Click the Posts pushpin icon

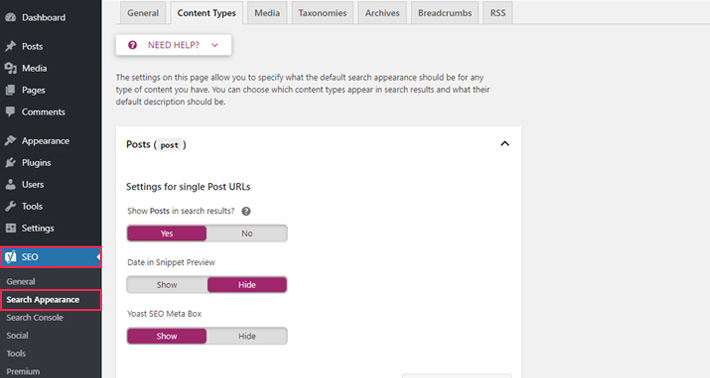click(10, 46)
